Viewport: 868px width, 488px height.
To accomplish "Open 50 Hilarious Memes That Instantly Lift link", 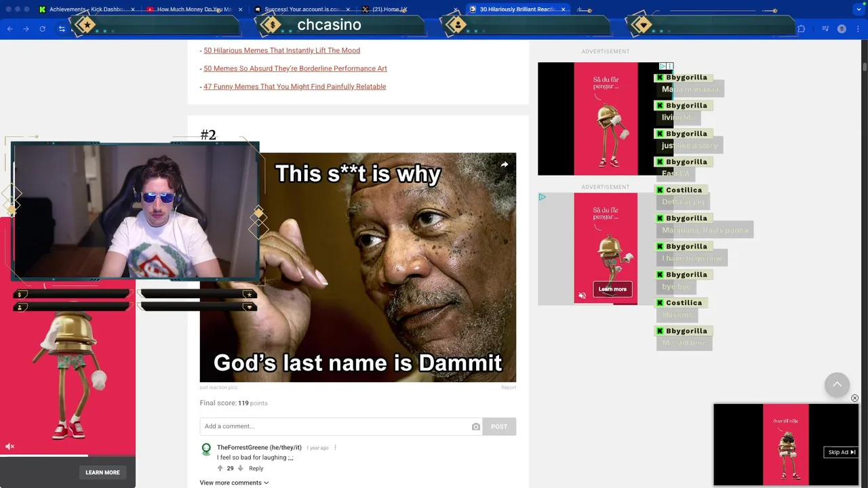I will click(281, 50).
